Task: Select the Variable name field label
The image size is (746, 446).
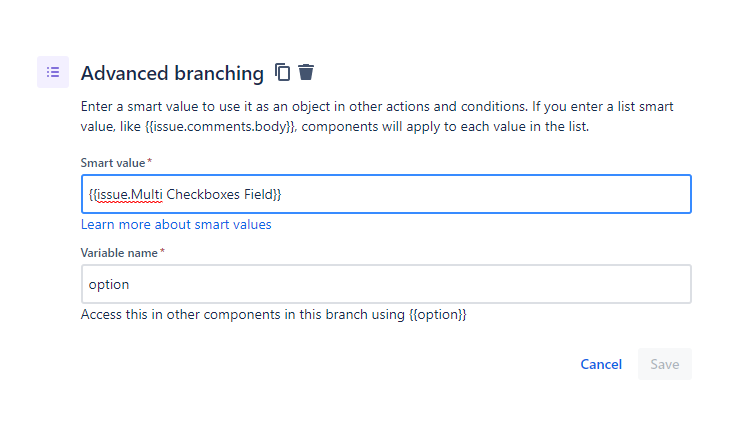Action: [x=119, y=253]
